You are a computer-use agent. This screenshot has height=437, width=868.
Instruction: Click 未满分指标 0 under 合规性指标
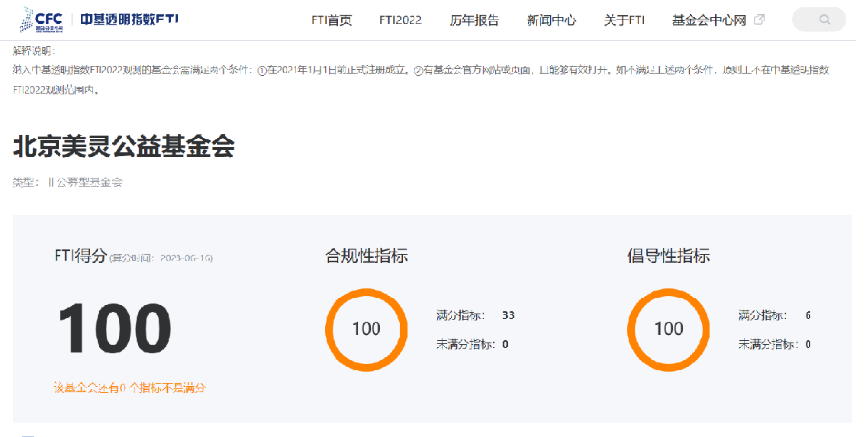(472, 344)
